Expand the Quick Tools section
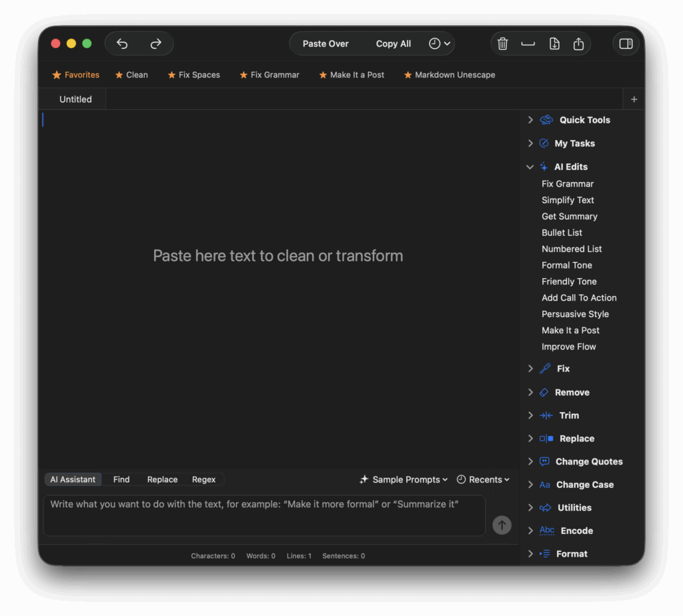The image size is (683, 616). coord(530,120)
